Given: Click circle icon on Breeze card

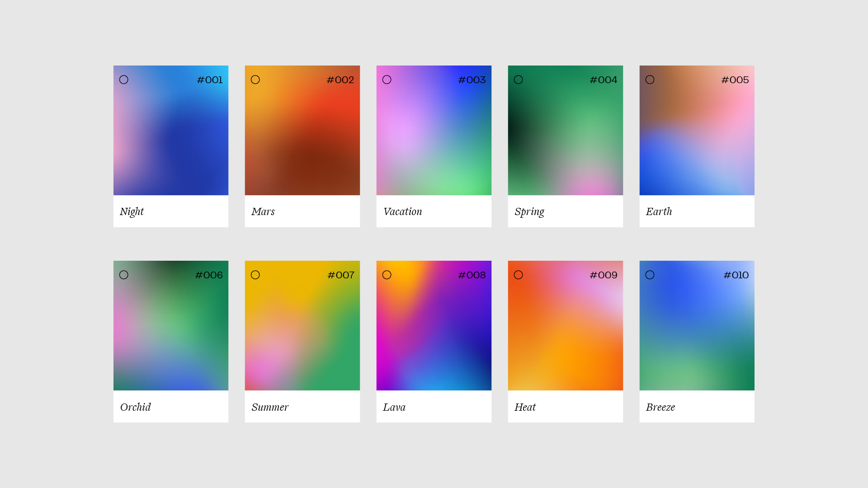Looking at the screenshot, I should 650,275.
